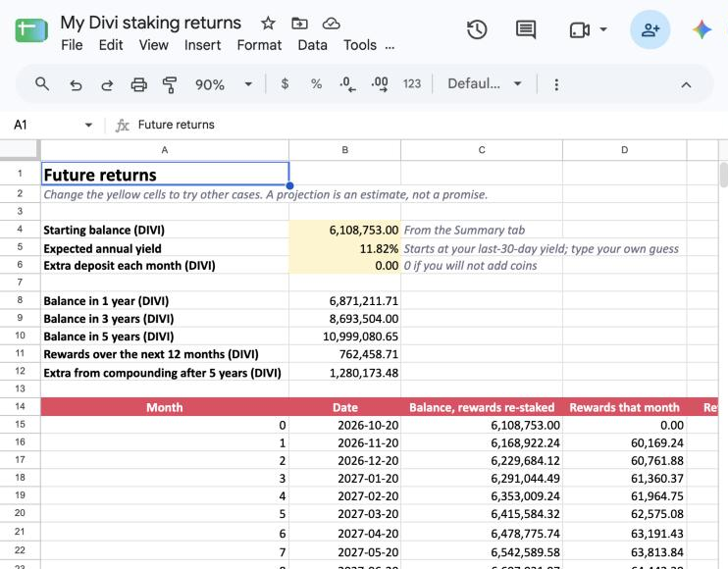Click the vertical scrollbar thumb
This screenshot has height=569, width=728.
pos(723,175)
